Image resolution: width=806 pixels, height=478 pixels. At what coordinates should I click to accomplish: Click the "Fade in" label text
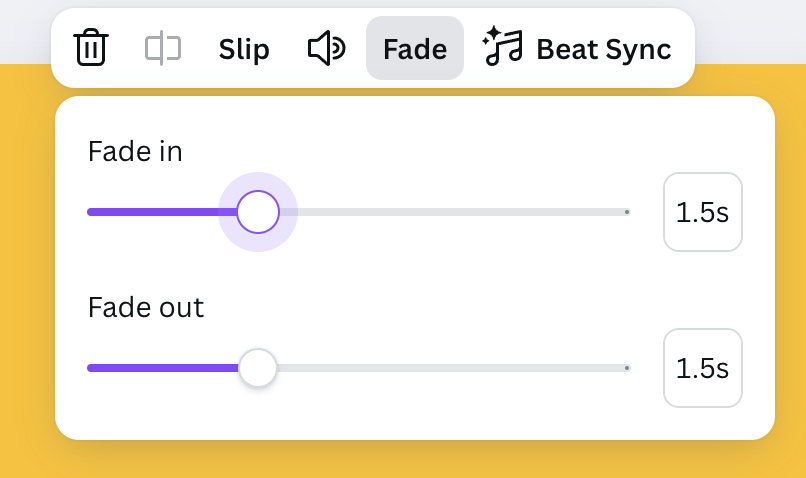coord(135,151)
